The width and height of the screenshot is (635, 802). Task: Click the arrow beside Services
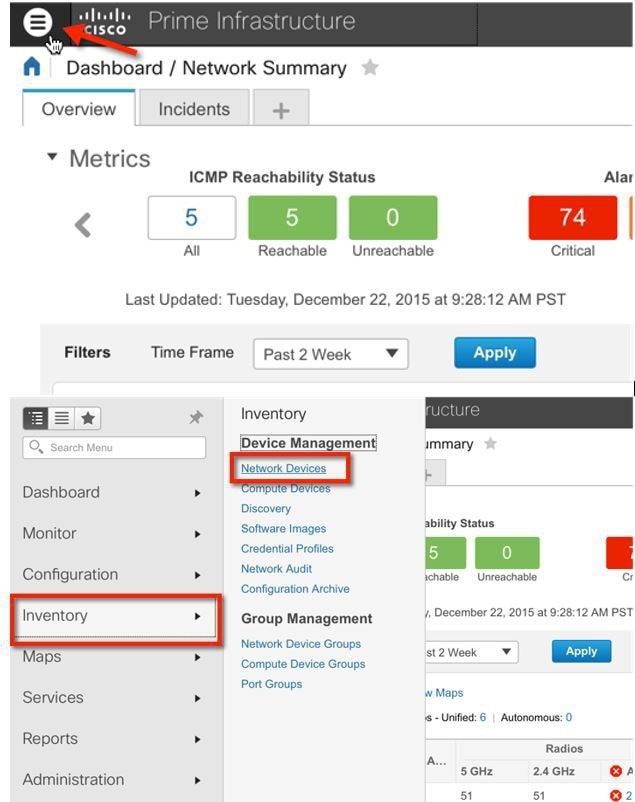[198, 698]
